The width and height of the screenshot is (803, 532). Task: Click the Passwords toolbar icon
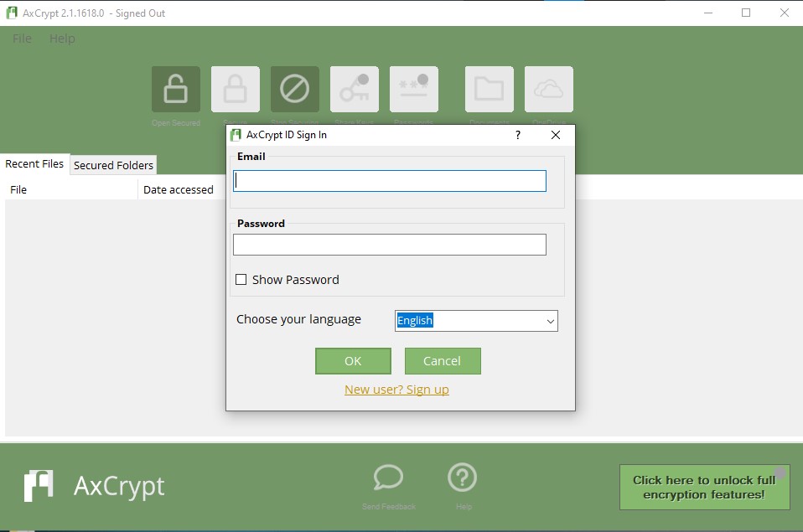(414, 89)
